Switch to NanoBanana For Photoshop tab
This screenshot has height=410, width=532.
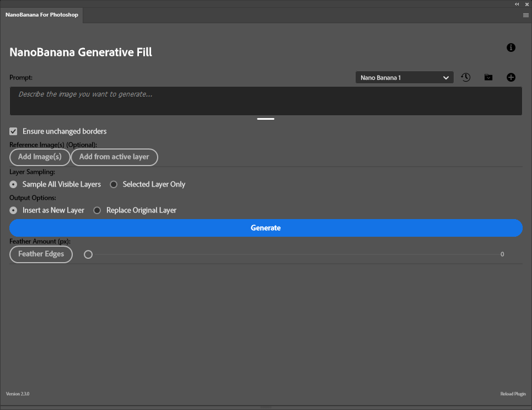42,15
